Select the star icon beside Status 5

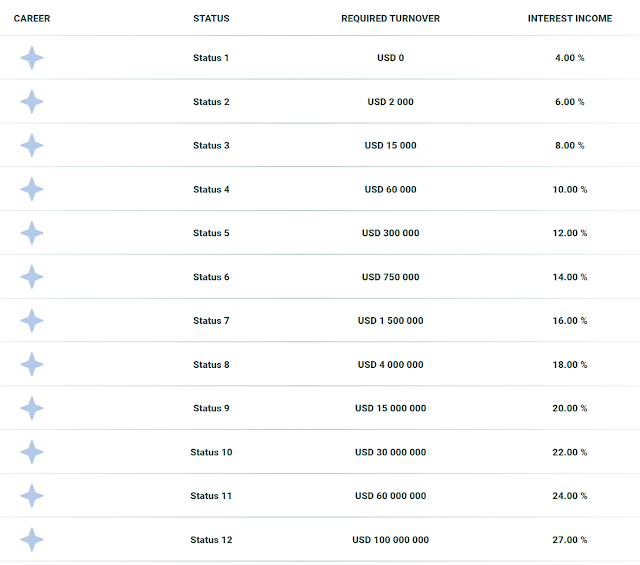click(32, 233)
